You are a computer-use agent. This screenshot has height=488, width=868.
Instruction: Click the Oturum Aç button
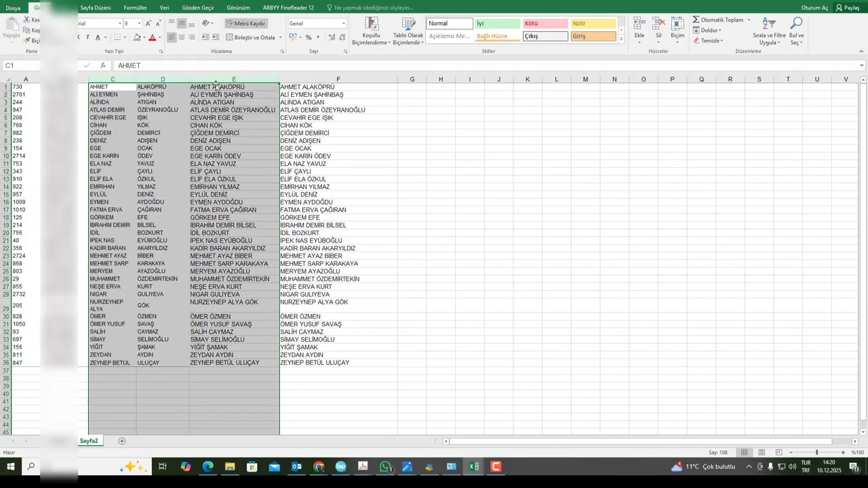tap(814, 7)
